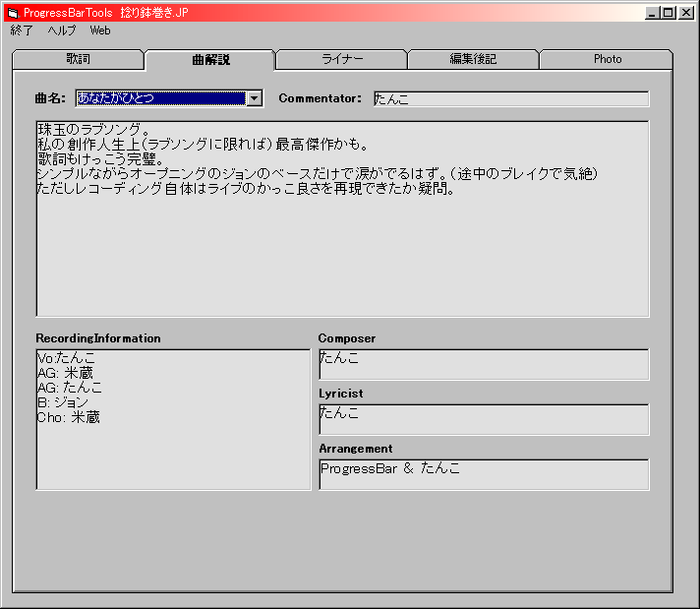Click the ProgressBarTools title bar app icon

[x=13, y=13]
